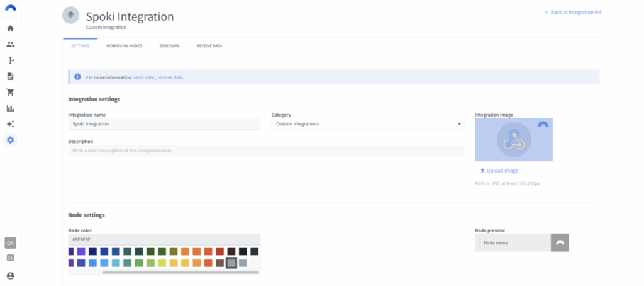Screen dimensions: 644x286
Task: Click the sparkles AI icon in sidebar
Action: (x=10, y=124)
